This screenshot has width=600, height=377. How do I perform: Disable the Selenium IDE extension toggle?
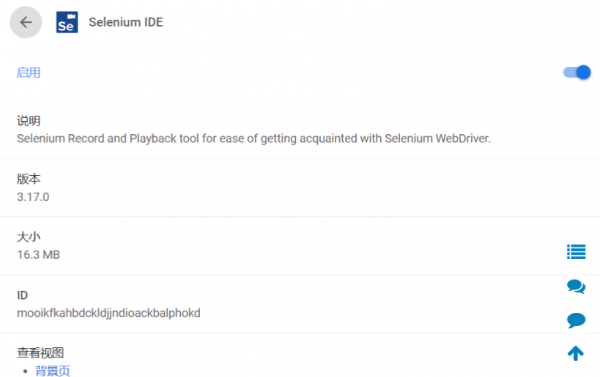[x=577, y=72]
